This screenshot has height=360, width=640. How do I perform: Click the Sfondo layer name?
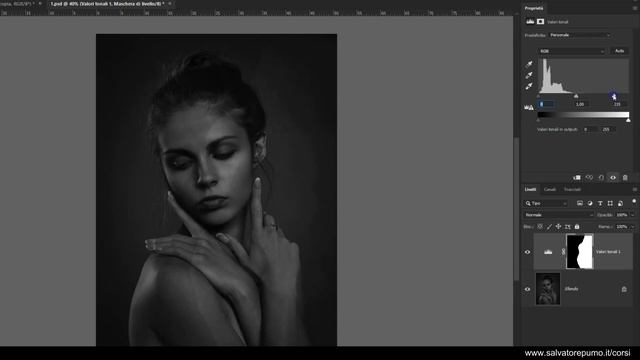[x=571, y=289]
